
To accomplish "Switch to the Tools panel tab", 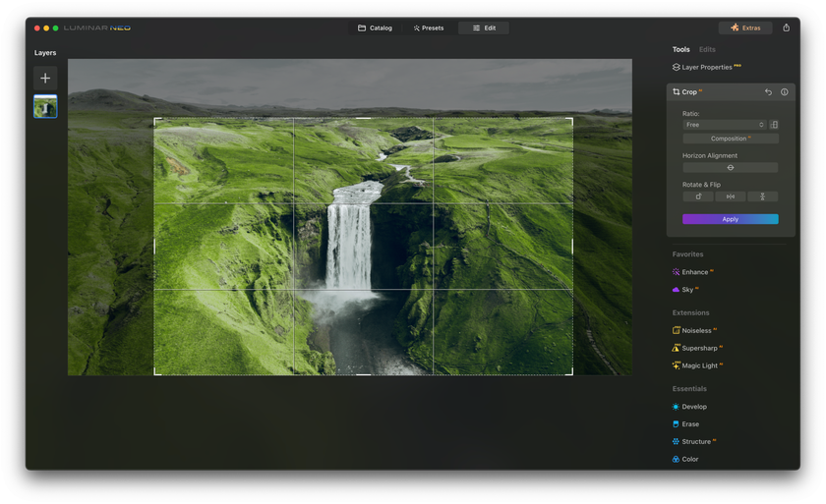I will pos(680,49).
